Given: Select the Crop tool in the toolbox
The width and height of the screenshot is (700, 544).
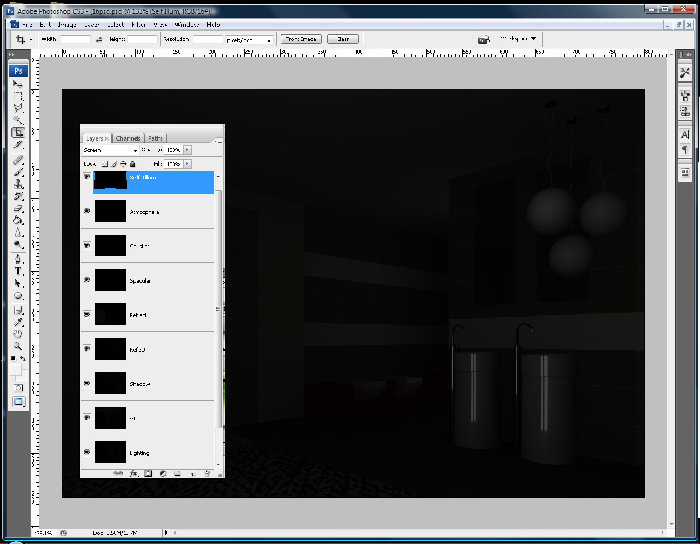Looking at the screenshot, I should [18, 132].
